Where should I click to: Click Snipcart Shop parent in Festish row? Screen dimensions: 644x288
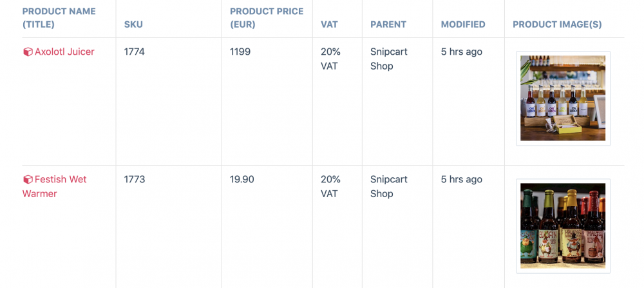pos(388,186)
